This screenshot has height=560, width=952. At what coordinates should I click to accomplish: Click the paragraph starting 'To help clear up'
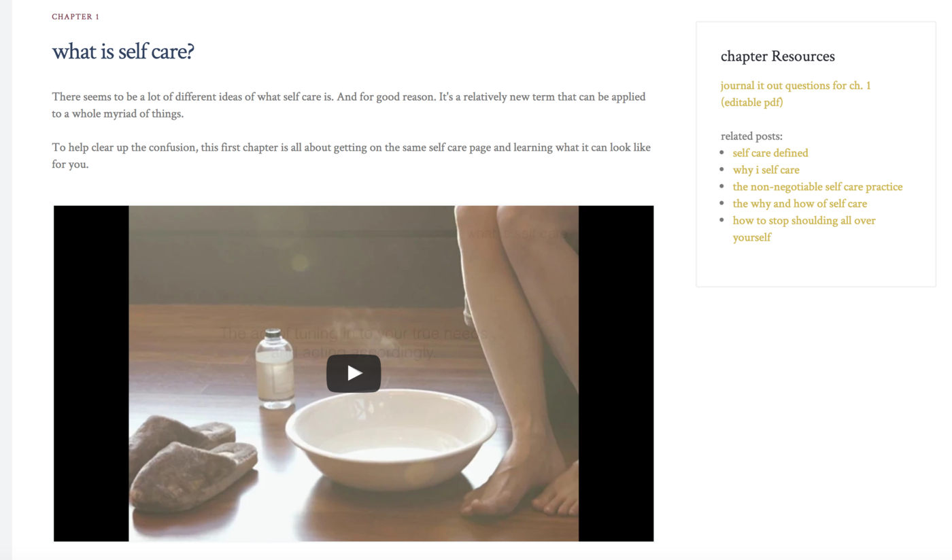tap(351, 156)
